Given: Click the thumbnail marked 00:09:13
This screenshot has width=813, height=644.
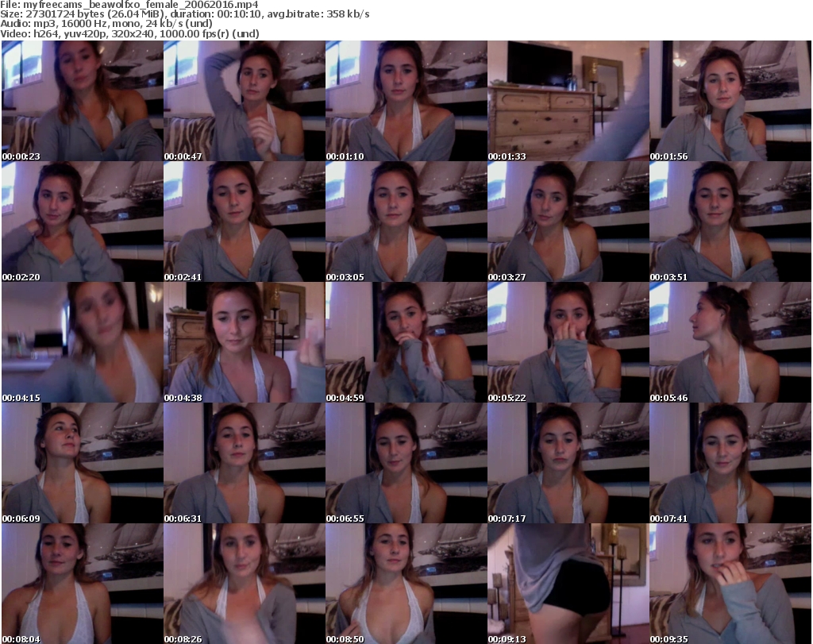Looking at the screenshot, I should 568,584.
